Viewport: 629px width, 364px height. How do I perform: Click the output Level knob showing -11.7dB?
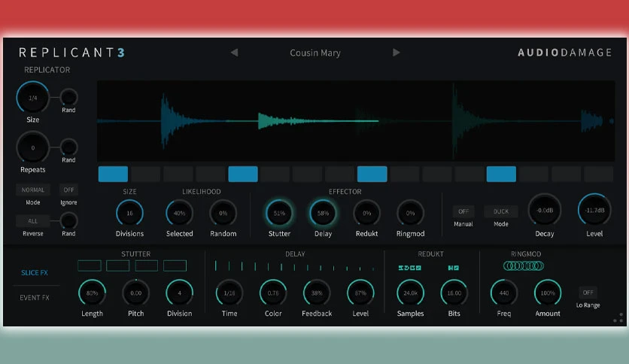pyautogui.click(x=594, y=210)
